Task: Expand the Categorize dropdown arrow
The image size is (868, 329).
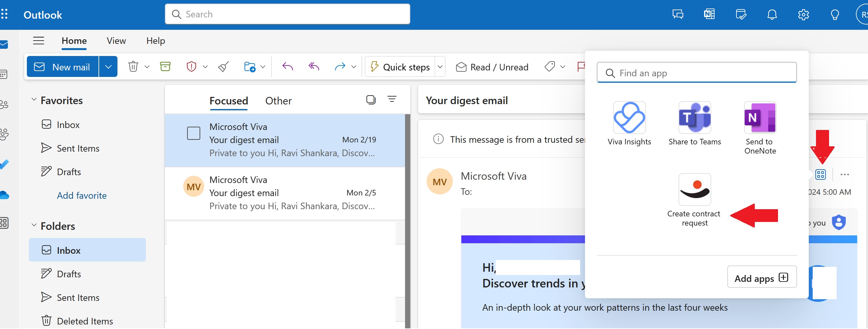Action: [562, 67]
